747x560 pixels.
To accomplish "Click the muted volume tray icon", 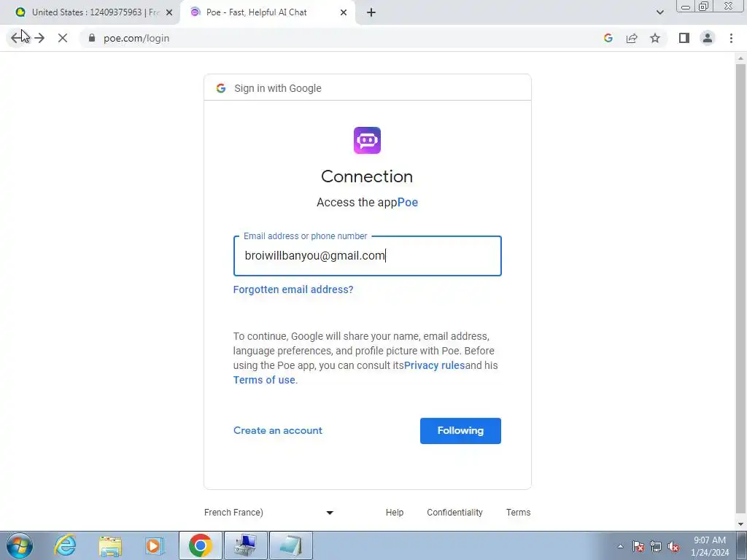I will click(x=673, y=546).
